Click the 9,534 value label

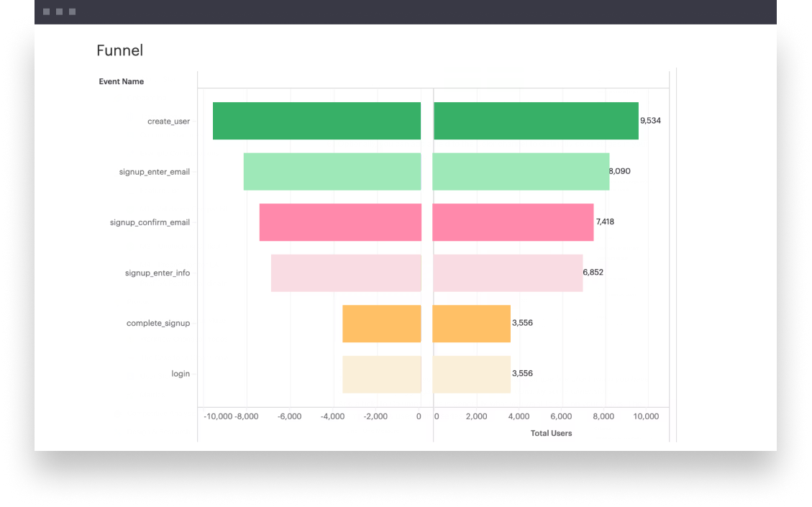click(650, 121)
